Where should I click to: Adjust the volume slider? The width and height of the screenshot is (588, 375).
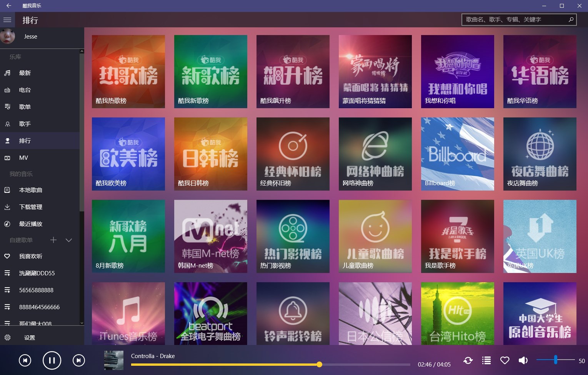556,360
